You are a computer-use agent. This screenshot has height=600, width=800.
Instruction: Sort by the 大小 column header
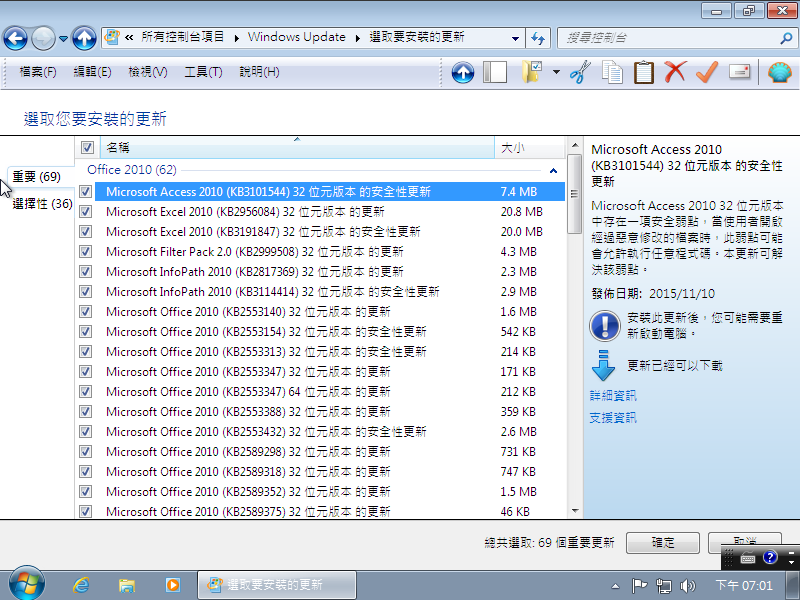529,147
